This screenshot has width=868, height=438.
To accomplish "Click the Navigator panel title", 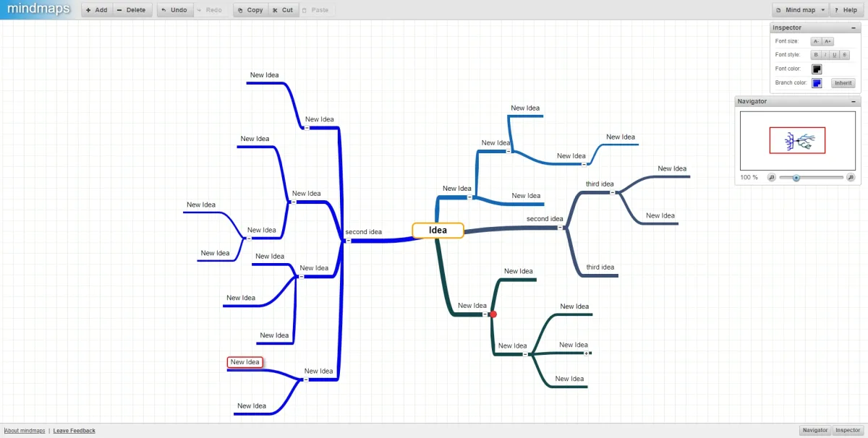I will coord(752,101).
